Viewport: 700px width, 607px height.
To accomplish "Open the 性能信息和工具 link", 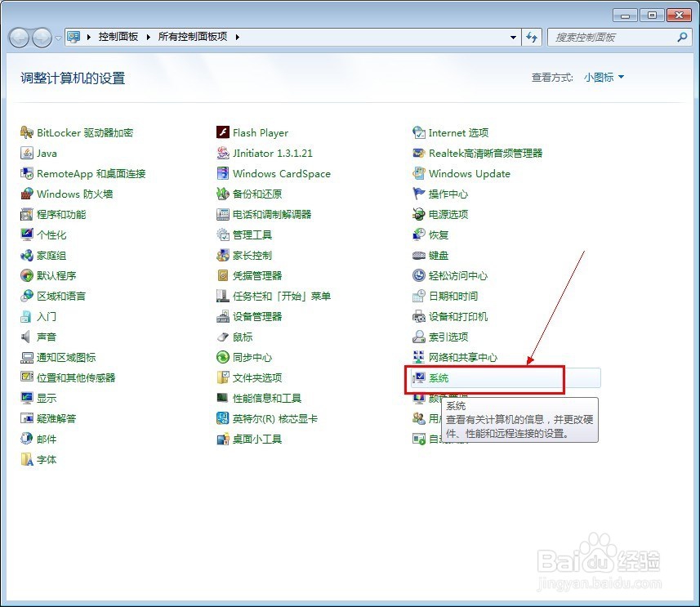I will [267, 398].
